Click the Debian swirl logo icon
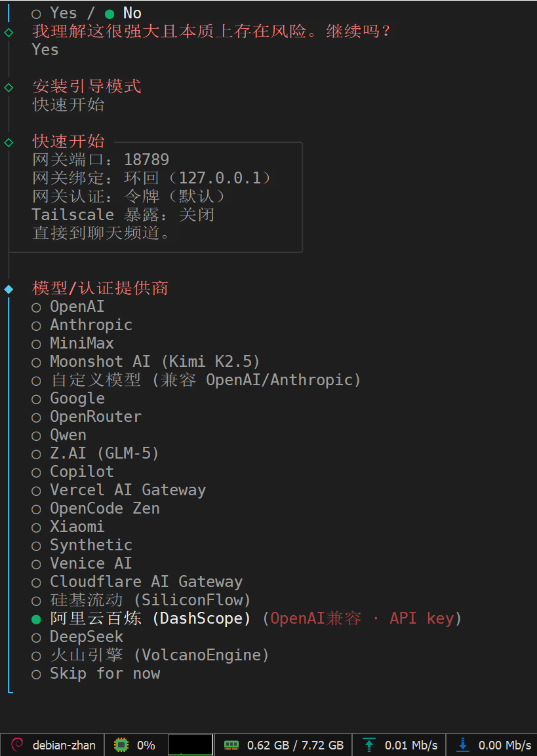Screen dimensions: 537x756 point(18,745)
